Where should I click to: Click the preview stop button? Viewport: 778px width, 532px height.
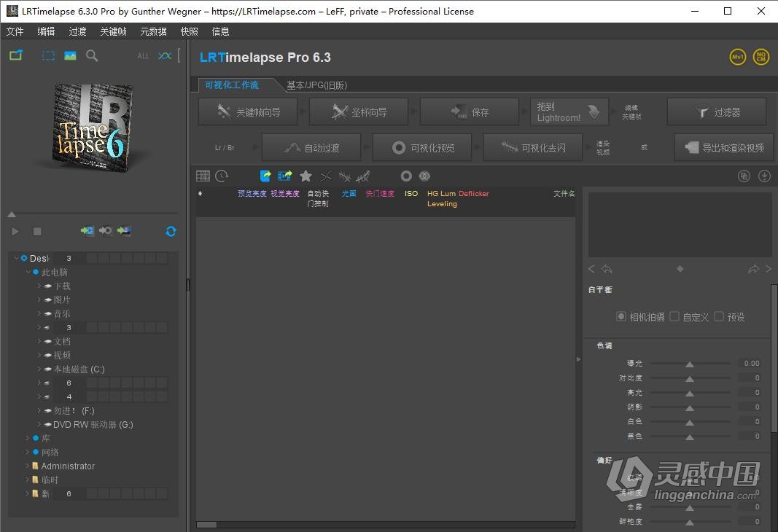pos(36,231)
